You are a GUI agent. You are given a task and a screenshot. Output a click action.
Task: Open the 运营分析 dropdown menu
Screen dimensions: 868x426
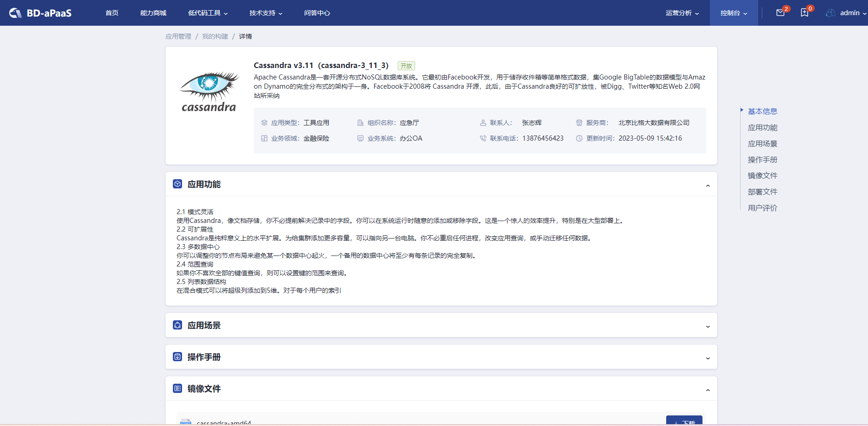682,13
